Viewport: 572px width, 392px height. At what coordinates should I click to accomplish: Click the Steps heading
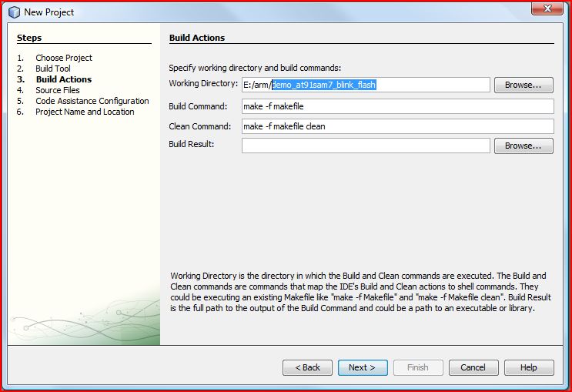[x=29, y=38]
